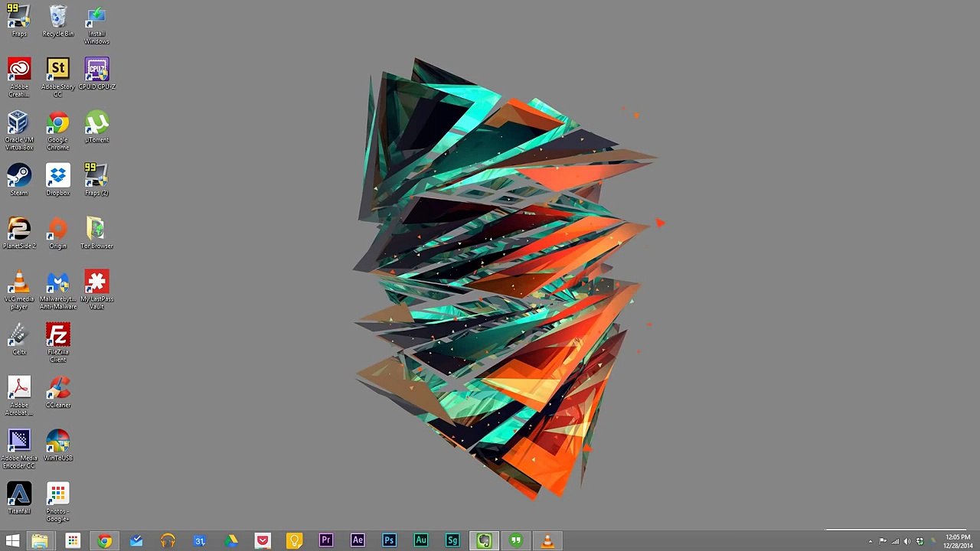Select the Adobe Story CC shortcut
The height and width of the screenshot is (551, 980).
coord(58,77)
